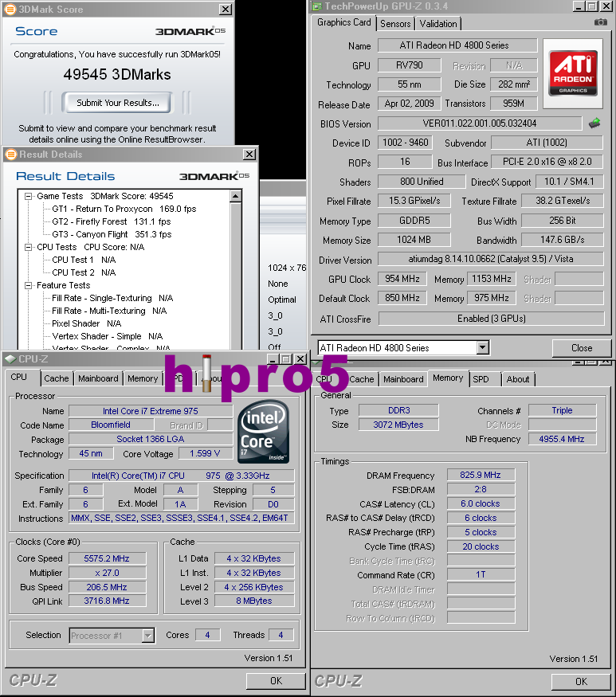The image size is (616, 697).
Task: Select the Graphics Card tab in GPU-Z
Action: [343, 22]
